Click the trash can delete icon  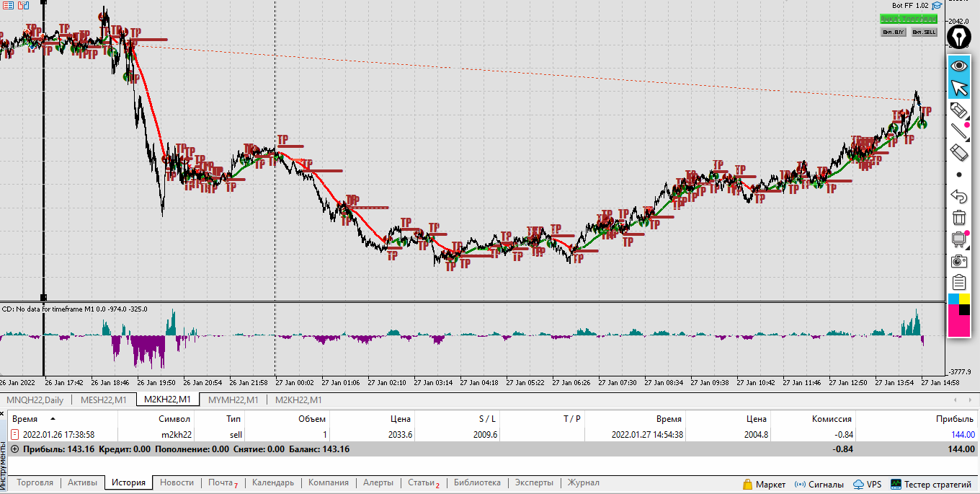tap(958, 217)
